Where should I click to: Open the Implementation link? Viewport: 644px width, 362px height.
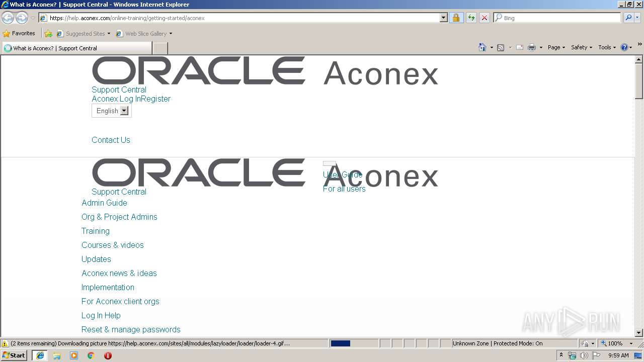tap(108, 287)
